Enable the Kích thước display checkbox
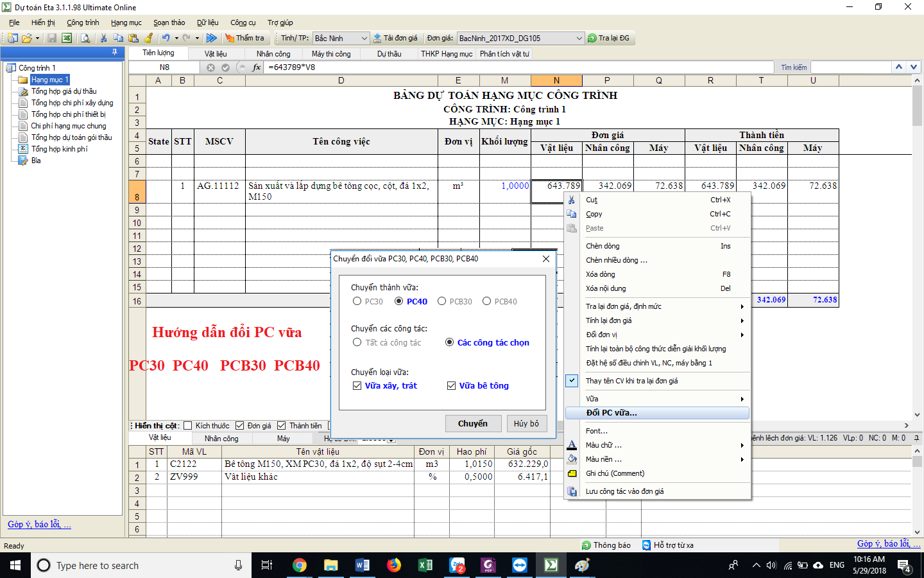Image resolution: width=924 pixels, height=578 pixels. click(x=186, y=425)
